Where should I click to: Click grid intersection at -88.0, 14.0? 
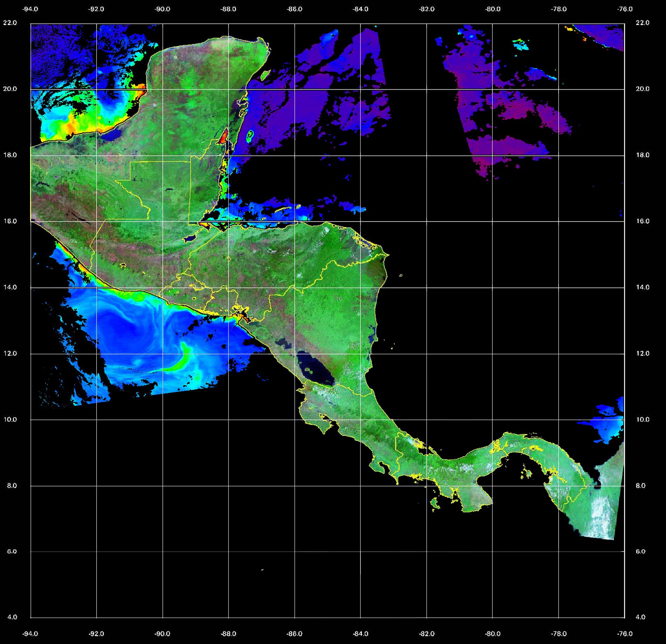pos(229,288)
